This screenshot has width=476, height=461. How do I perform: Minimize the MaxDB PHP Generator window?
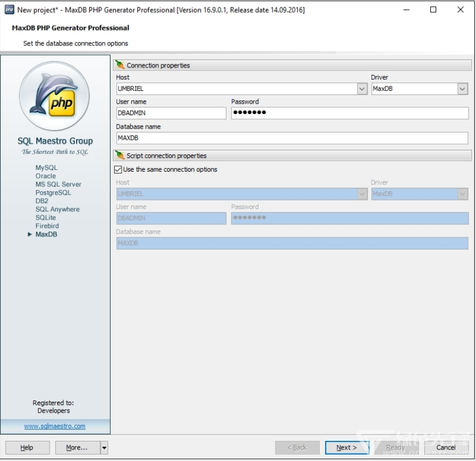(x=406, y=10)
